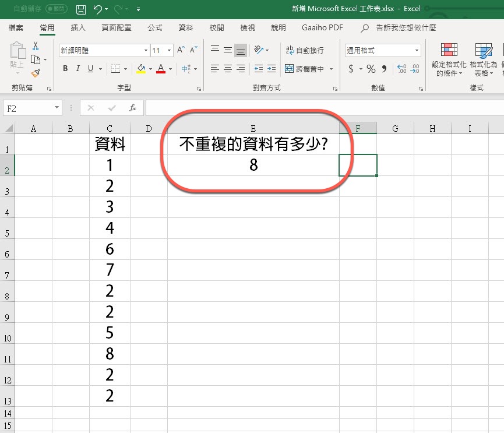
Task: Click the Paste (貼上) button
Action: pyautogui.click(x=17, y=58)
